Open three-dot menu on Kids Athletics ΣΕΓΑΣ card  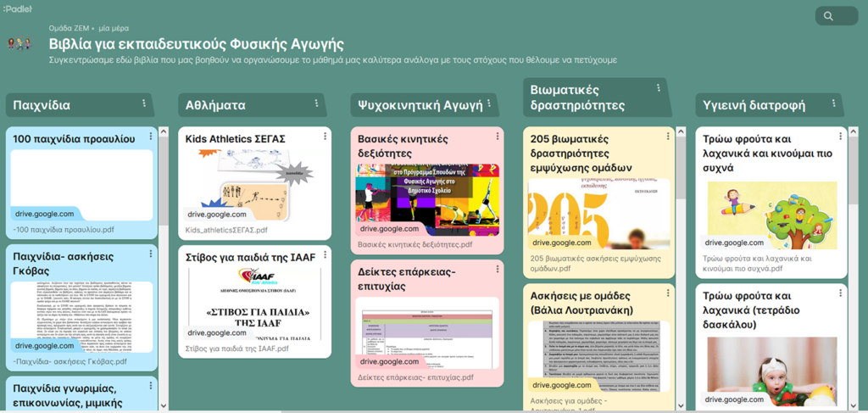point(324,136)
